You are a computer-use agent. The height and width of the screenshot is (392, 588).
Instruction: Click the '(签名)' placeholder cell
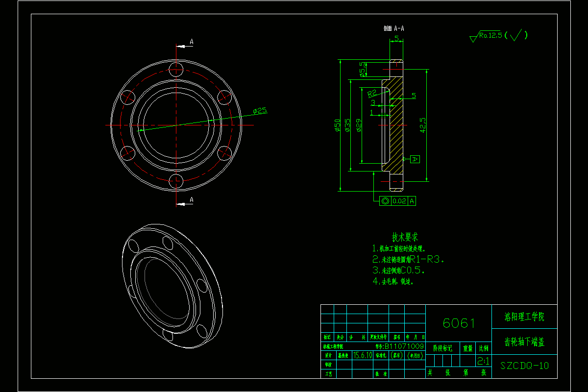[x=397, y=355]
